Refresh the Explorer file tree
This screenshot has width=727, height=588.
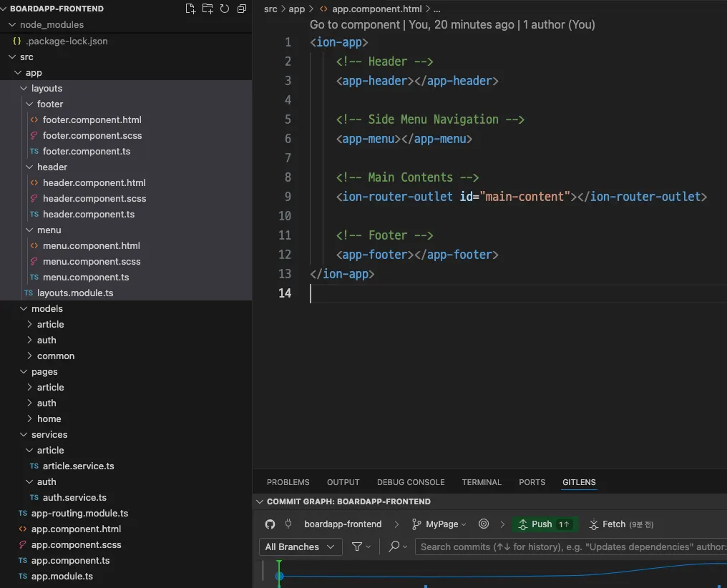[225, 9]
